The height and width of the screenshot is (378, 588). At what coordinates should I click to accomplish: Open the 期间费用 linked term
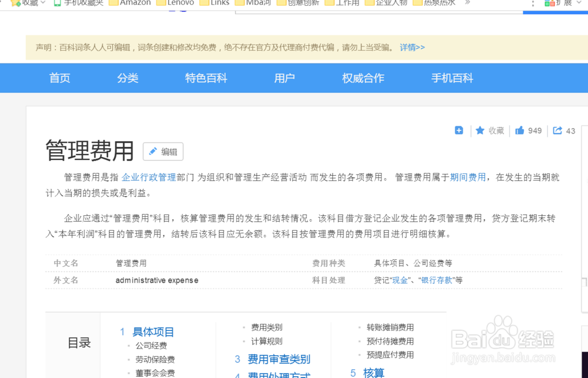click(x=468, y=176)
